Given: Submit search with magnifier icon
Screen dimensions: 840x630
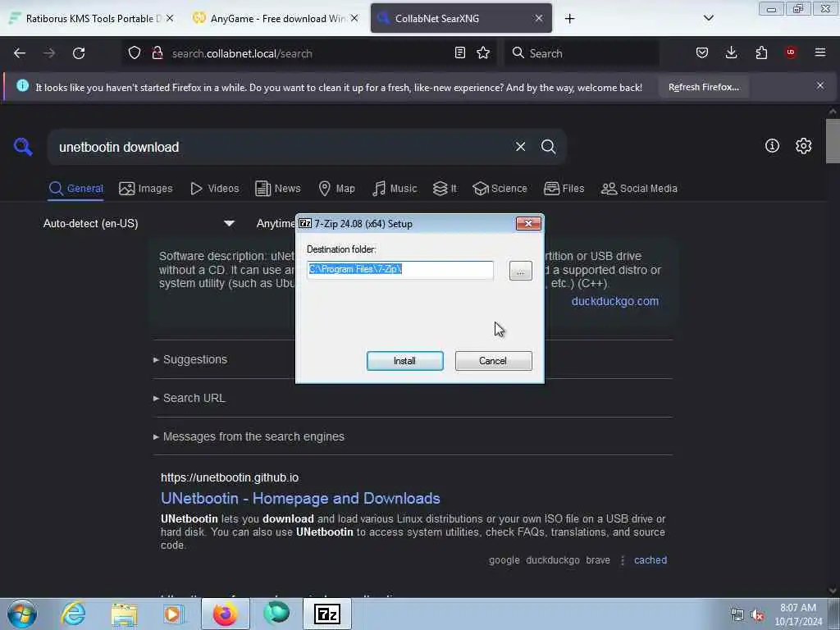Looking at the screenshot, I should click(x=548, y=147).
